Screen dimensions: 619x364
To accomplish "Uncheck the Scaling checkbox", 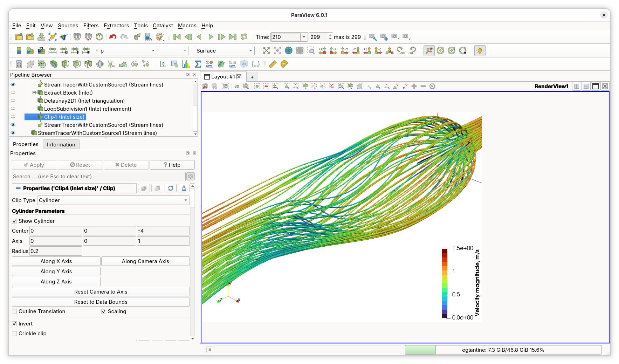I will pos(104,311).
